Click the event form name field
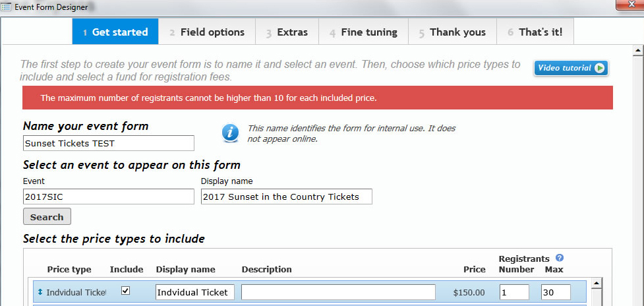 108,143
